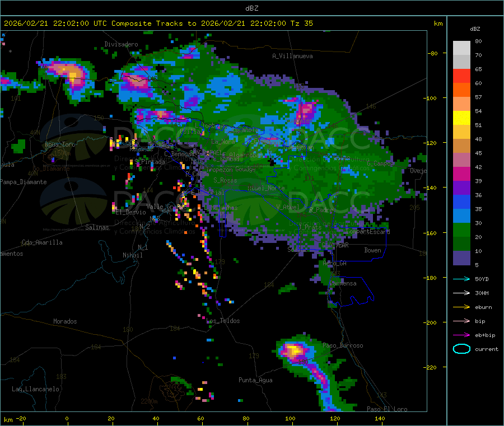Click the Salinas place label

97,227
